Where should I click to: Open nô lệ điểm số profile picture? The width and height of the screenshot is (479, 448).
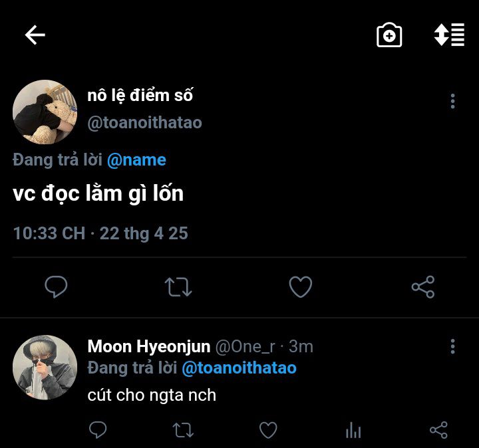click(x=45, y=112)
